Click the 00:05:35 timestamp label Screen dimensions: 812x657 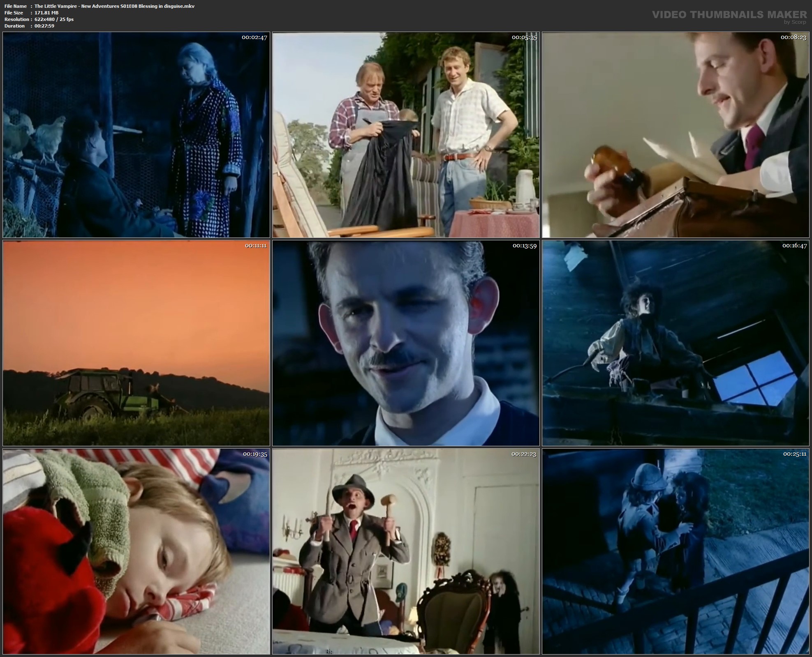(524, 37)
